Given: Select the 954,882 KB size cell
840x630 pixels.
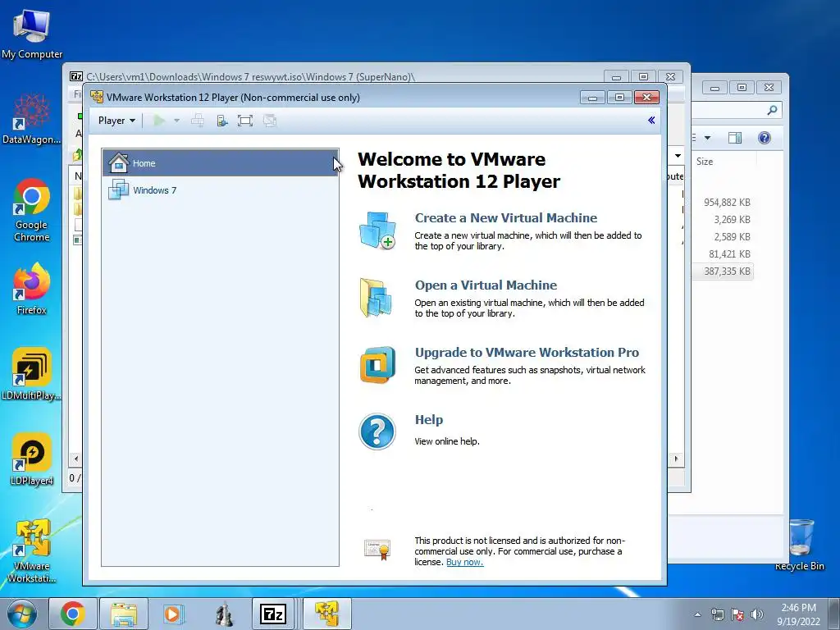Looking at the screenshot, I should click(x=727, y=203).
